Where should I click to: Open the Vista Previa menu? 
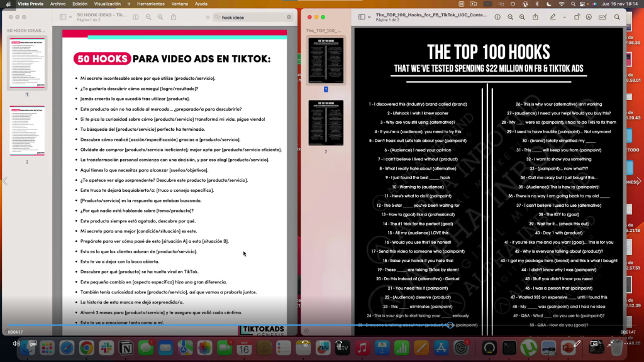point(30,4)
